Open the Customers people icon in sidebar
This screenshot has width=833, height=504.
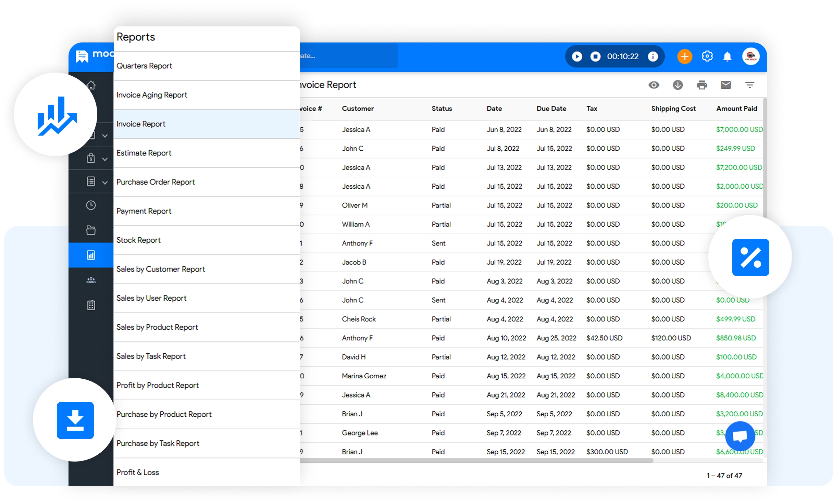tap(91, 280)
